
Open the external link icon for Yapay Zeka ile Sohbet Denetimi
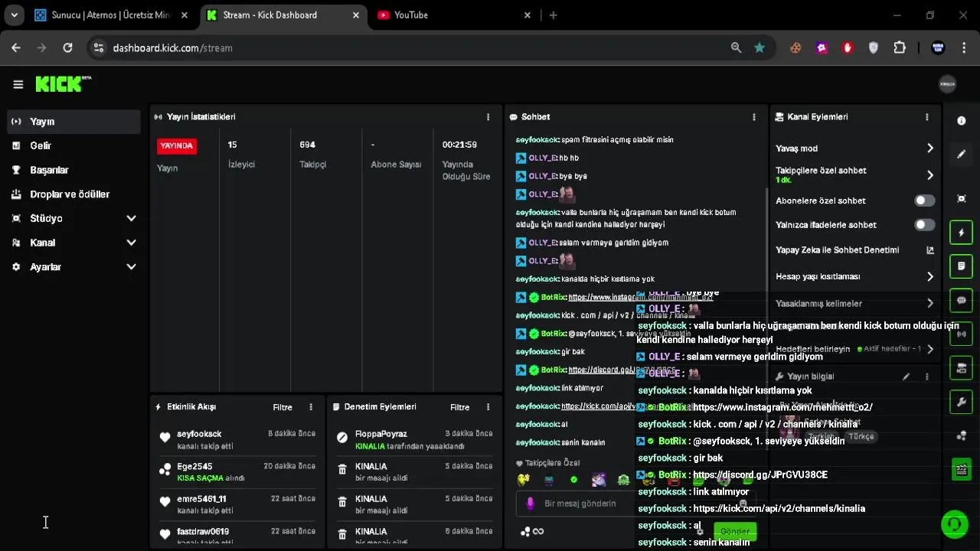click(930, 250)
